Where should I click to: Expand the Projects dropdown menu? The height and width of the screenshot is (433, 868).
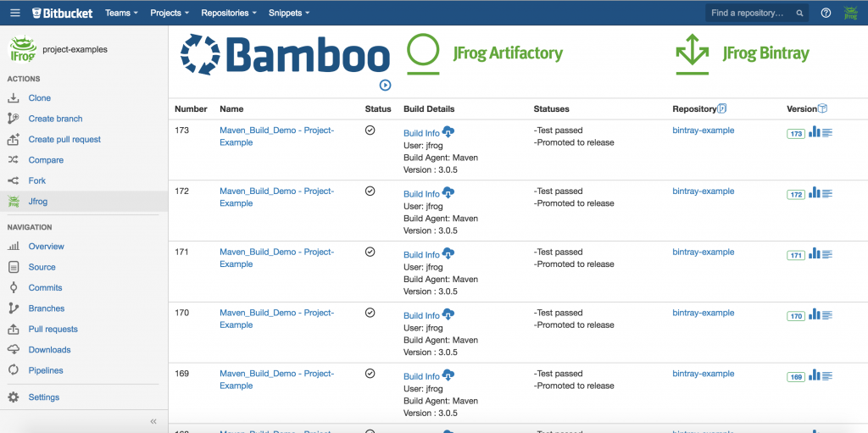click(x=170, y=13)
